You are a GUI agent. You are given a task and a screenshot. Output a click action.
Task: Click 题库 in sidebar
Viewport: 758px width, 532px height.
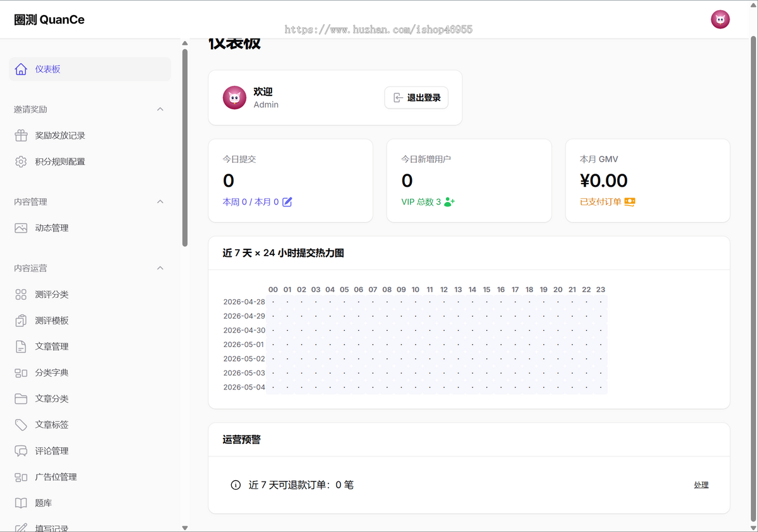coord(90,503)
